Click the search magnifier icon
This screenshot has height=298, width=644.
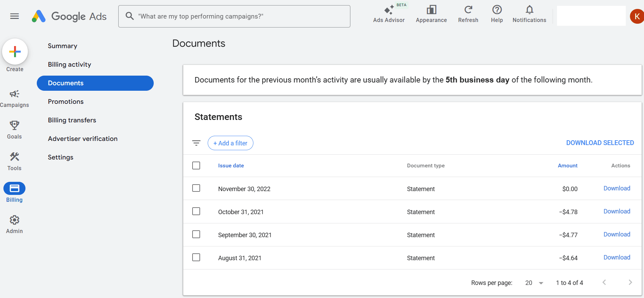pos(129,16)
